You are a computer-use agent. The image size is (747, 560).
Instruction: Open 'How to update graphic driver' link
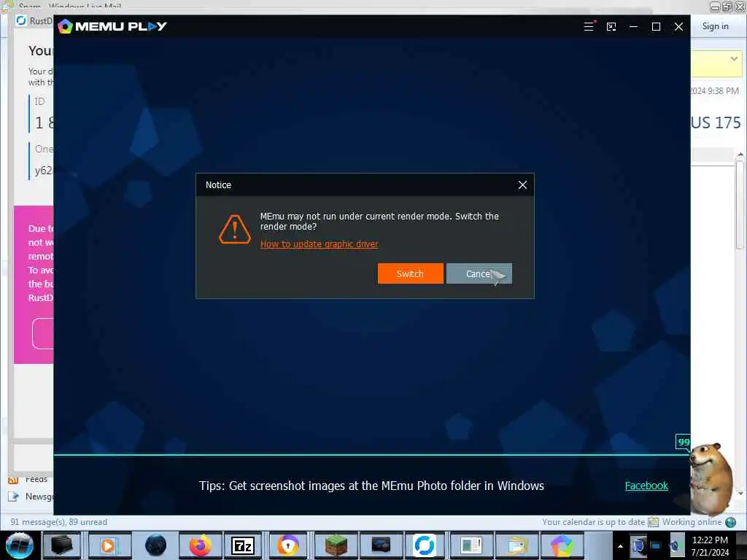click(x=319, y=244)
